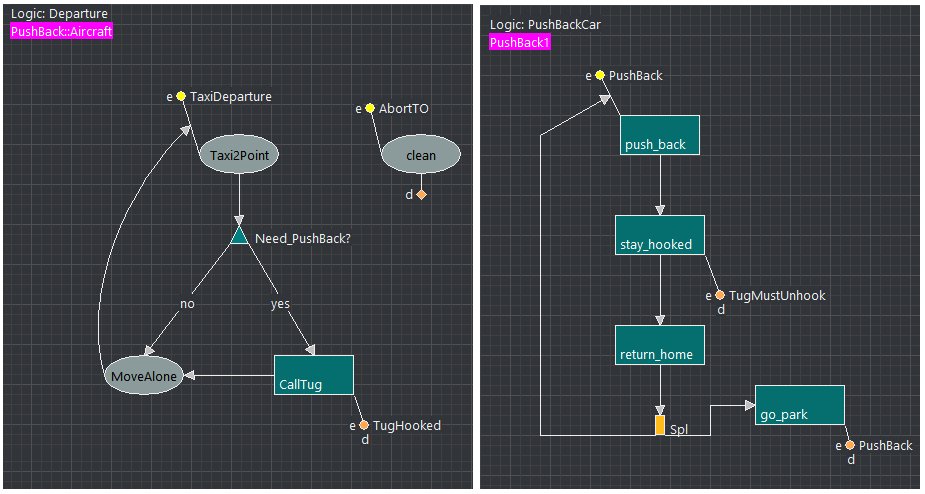The image size is (925, 494).
Task: Click the magenta PushBack1 label
Action: 519,42
